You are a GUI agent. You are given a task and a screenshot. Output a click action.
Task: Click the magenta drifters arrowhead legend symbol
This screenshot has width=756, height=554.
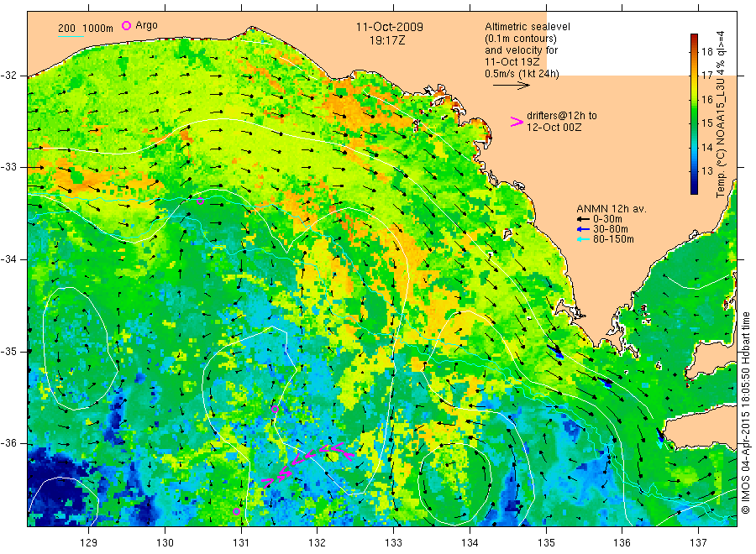tap(517, 122)
